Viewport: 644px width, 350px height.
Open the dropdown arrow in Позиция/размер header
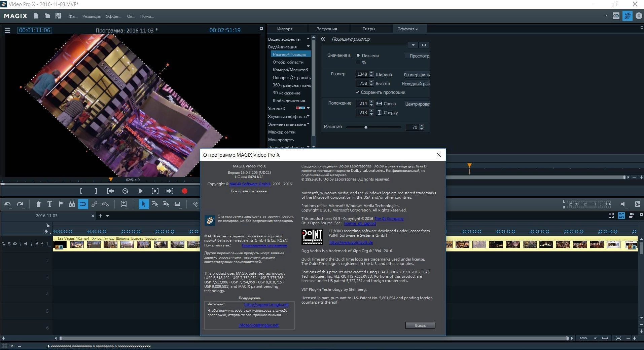(413, 45)
